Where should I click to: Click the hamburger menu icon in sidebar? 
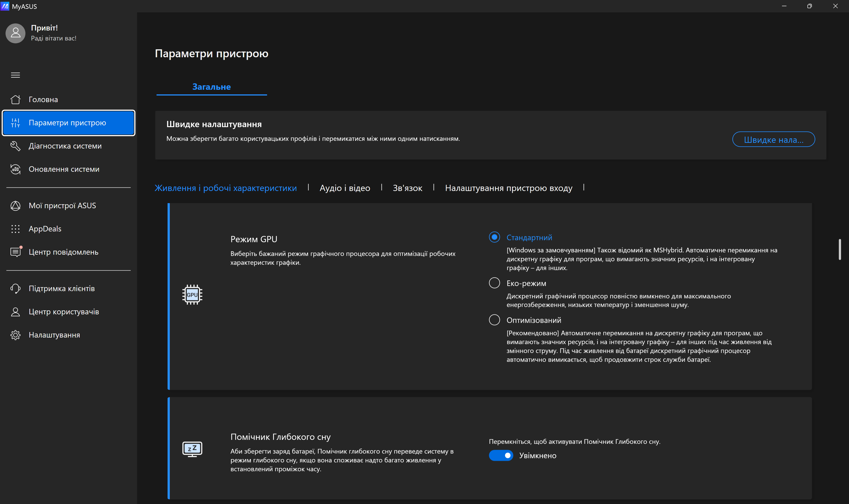15,75
